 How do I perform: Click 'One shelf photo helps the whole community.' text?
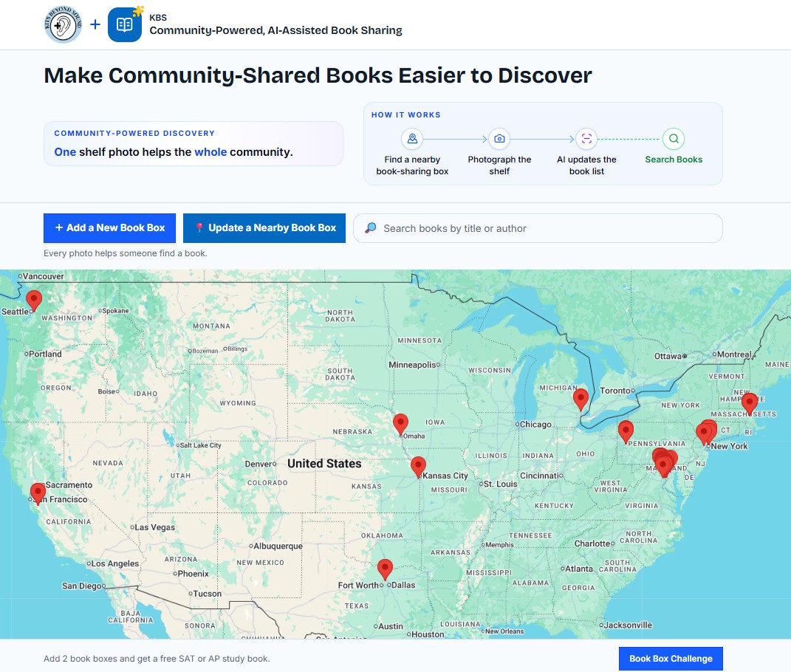[174, 152]
